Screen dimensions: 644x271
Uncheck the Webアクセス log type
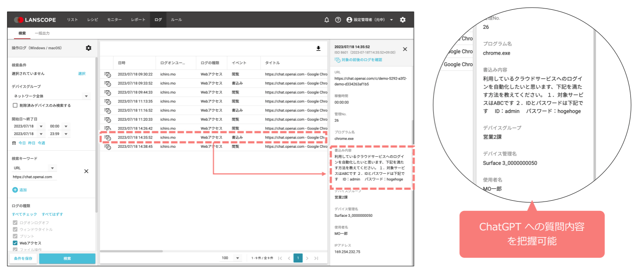tap(15, 243)
